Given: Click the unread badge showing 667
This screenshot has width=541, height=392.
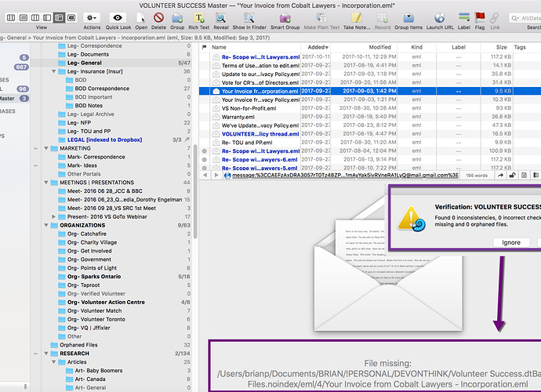Looking at the screenshot, I should click(x=21, y=67).
